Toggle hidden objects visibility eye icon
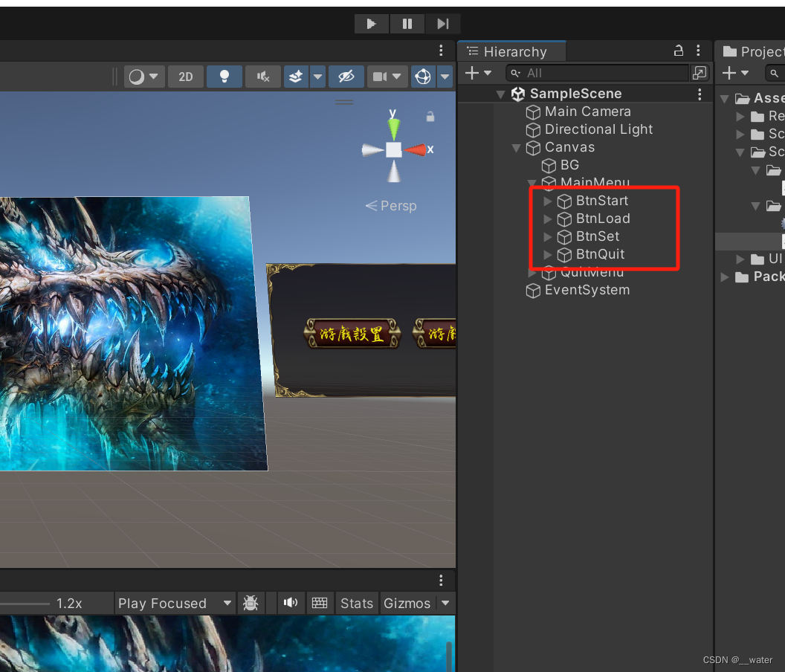 pyautogui.click(x=346, y=77)
